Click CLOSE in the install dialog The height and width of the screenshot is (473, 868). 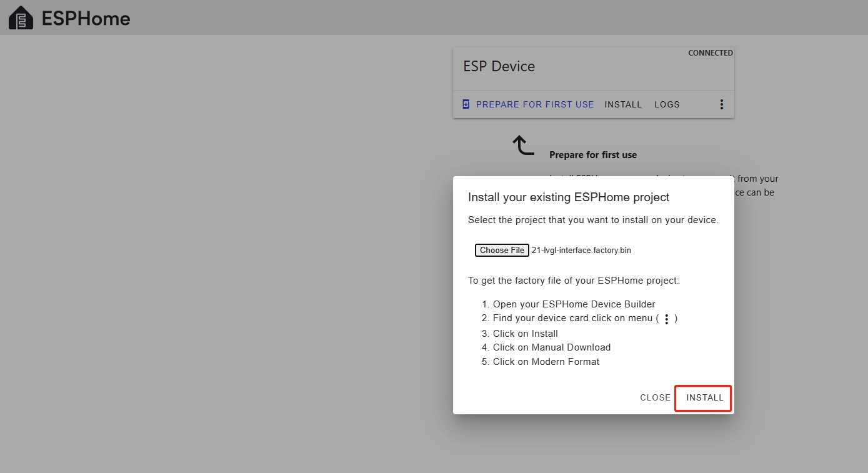click(x=655, y=397)
